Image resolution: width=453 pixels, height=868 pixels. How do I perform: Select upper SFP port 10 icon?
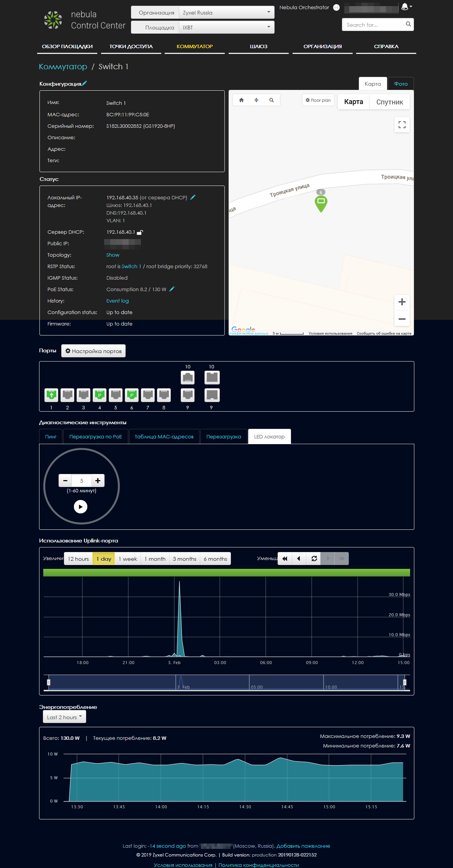pos(212,378)
